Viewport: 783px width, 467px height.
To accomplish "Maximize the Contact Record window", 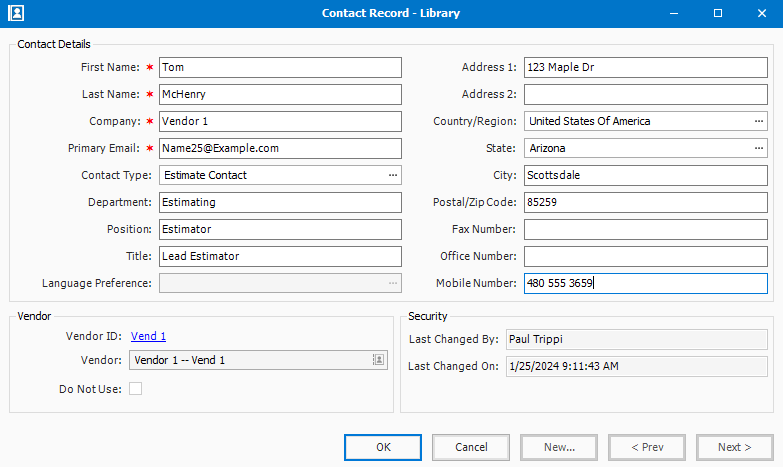I will point(717,14).
